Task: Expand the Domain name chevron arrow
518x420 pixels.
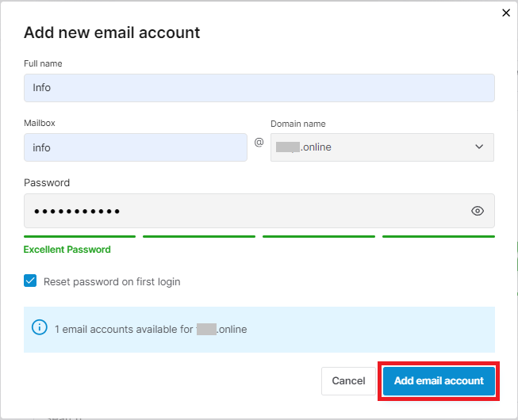Action: [x=479, y=147]
